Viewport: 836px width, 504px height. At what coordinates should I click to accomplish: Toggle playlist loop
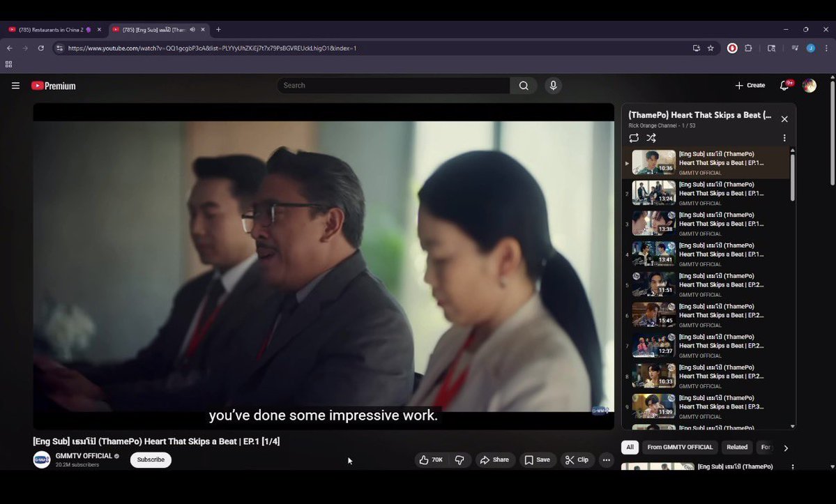tap(634, 138)
